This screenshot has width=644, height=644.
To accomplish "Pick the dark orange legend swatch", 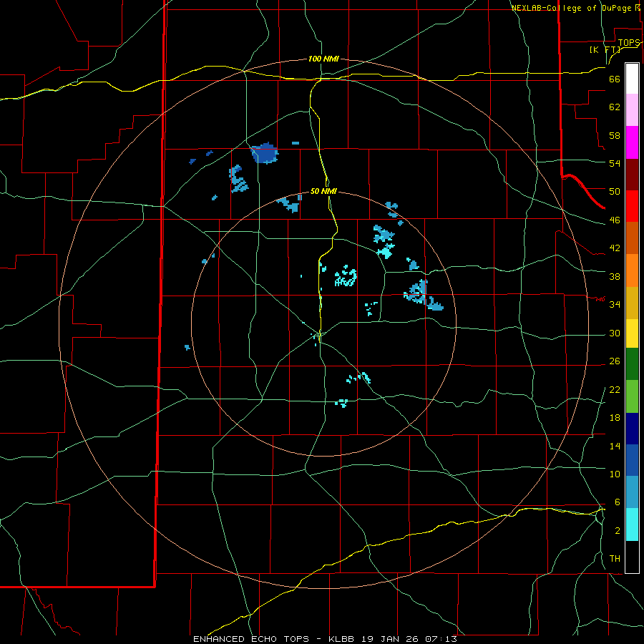I will [632, 238].
